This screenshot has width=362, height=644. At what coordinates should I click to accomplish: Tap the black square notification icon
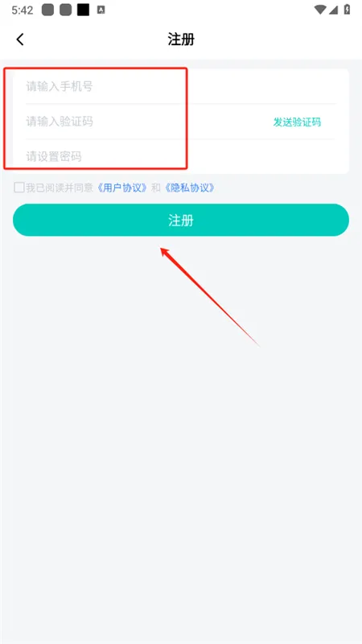(x=84, y=10)
